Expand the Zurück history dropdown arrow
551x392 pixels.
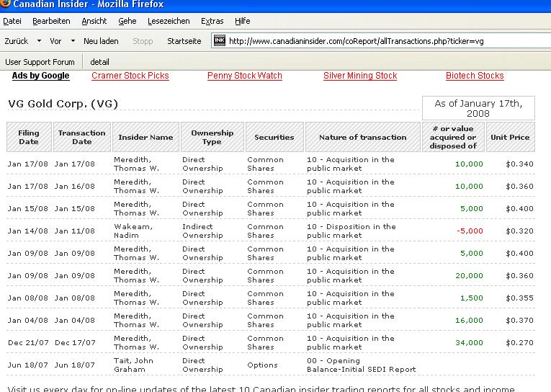[x=39, y=41]
